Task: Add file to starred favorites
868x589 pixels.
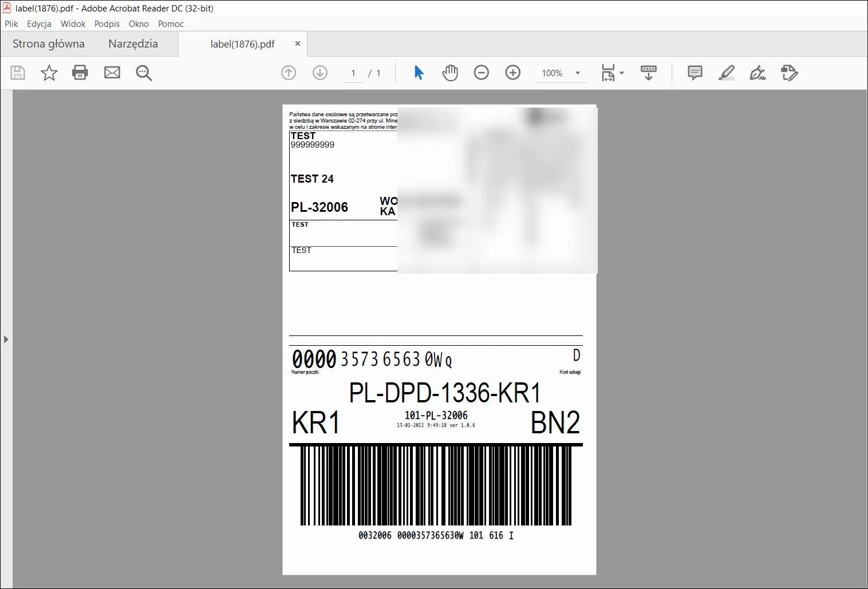Action: (x=49, y=73)
